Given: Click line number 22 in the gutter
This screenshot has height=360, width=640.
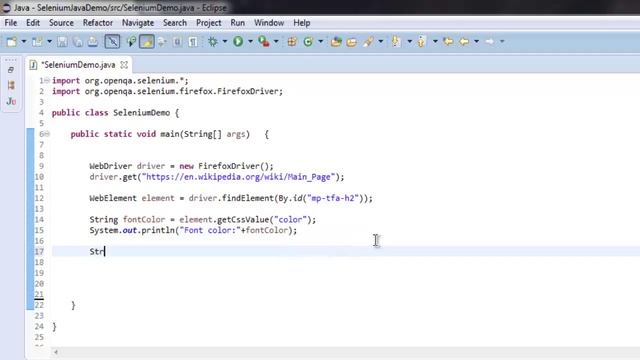Looking at the screenshot, I should click(x=39, y=305).
